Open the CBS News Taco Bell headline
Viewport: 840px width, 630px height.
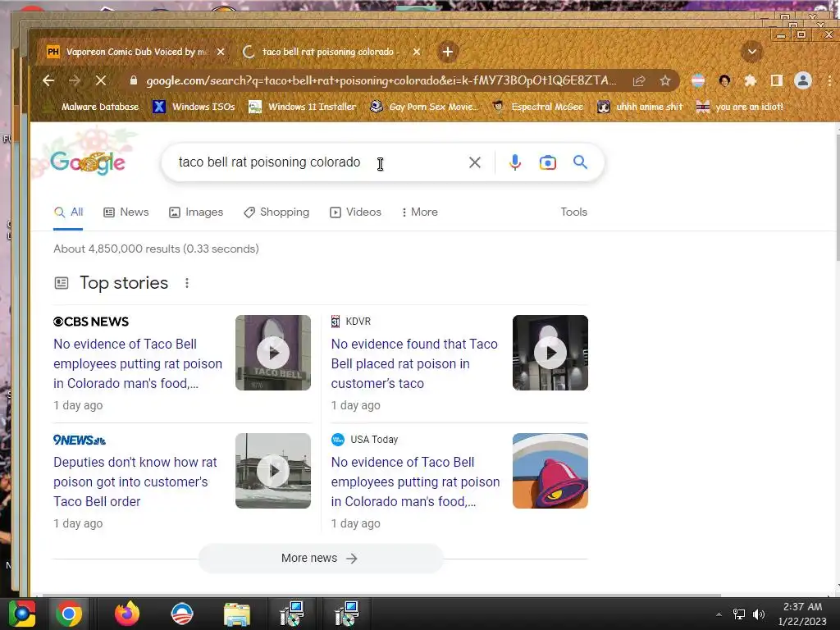138,363
